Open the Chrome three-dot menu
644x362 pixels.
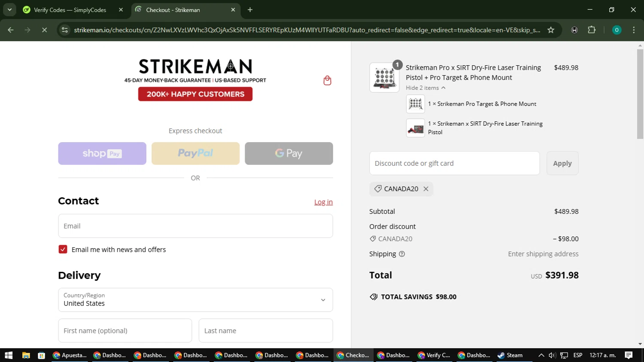pyautogui.click(x=634, y=30)
